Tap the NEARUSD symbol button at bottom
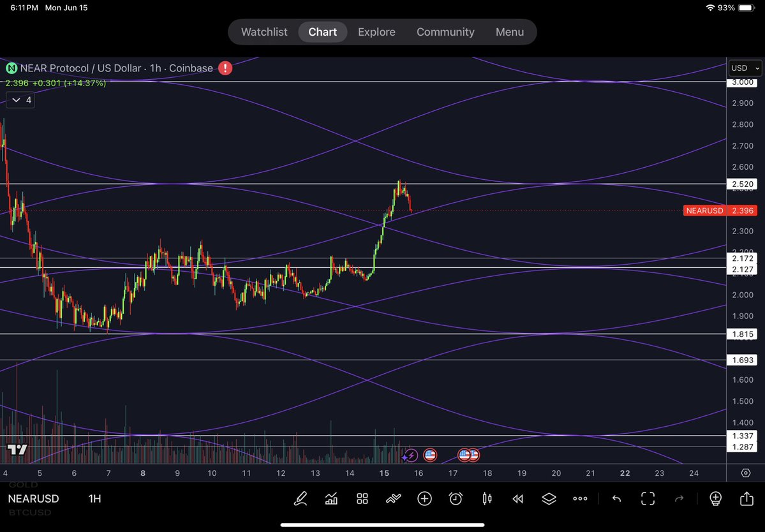Image resolution: width=765 pixels, height=532 pixels. 33,498
